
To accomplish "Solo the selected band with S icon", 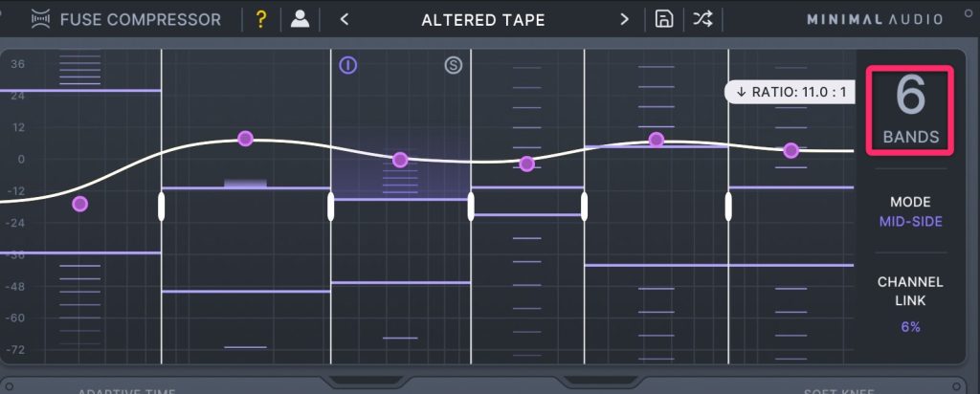I will [453, 65].
